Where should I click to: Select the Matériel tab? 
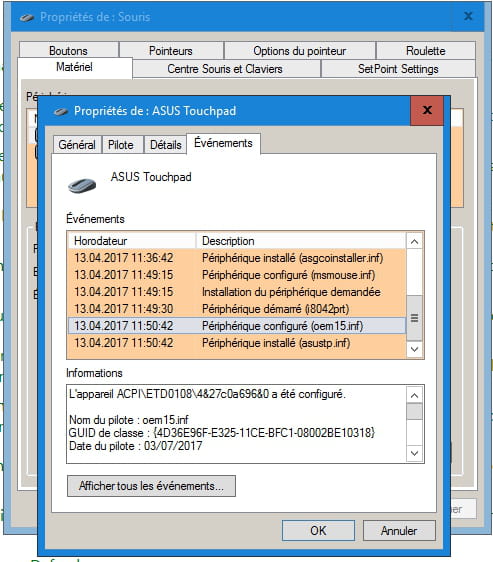click(x=75, y=67)
